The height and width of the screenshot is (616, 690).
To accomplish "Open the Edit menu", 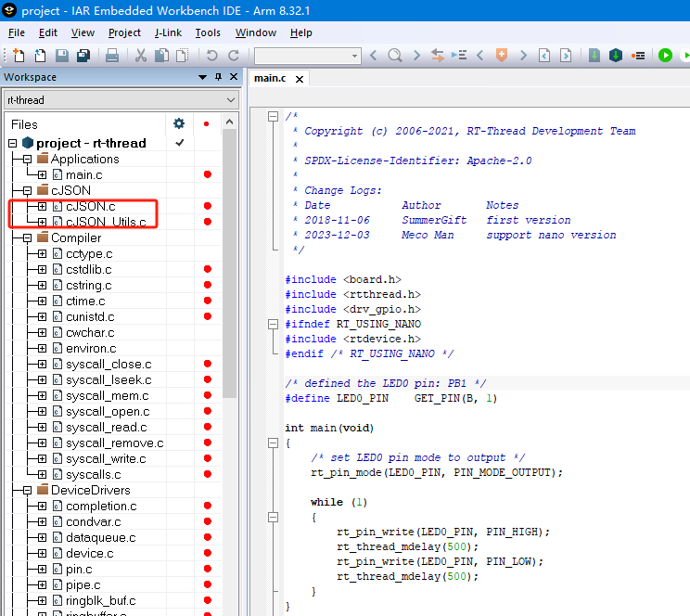I will 48,32.
